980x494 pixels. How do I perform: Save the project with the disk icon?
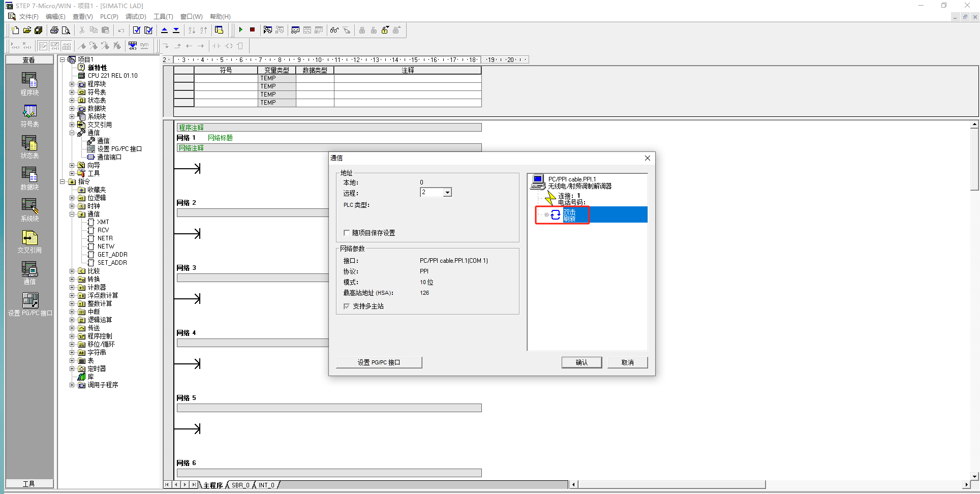click(38, 30)
